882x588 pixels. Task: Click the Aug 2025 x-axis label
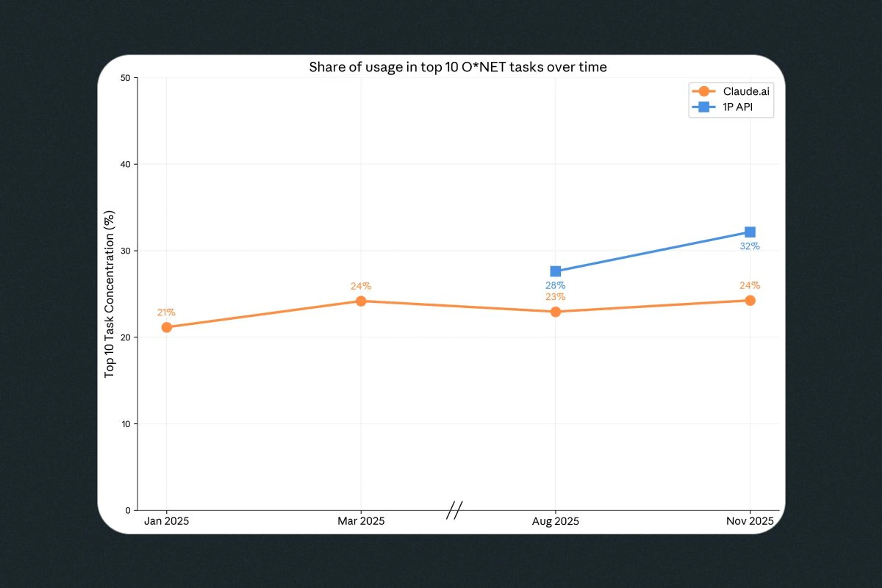pyautogui.click(x=555, y=521)
